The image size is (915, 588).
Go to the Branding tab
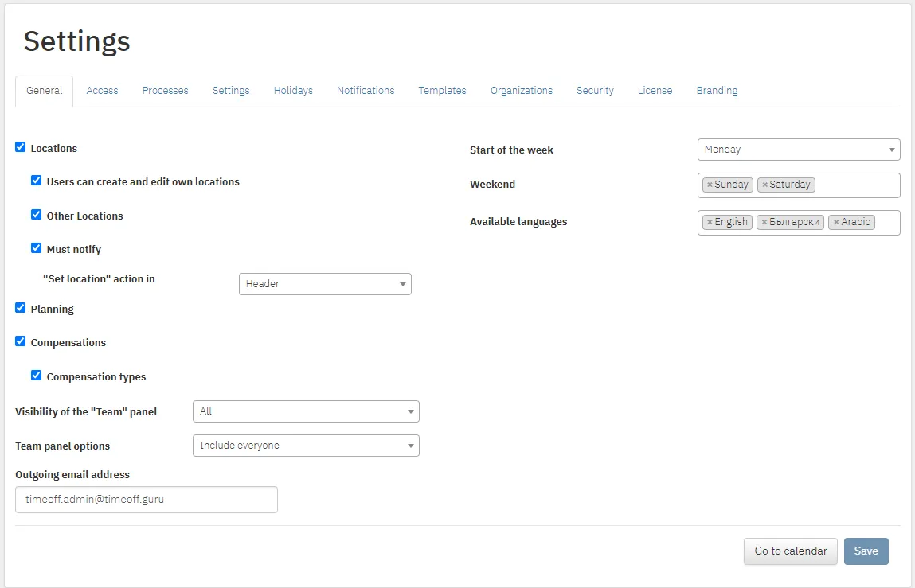[x=717, y=91]
